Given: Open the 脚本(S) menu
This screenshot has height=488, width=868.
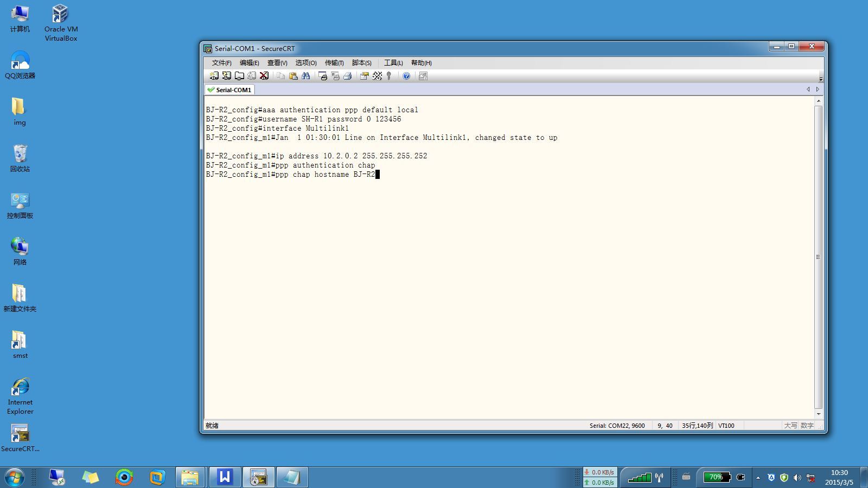Looking at the screenshot, I should (361, 63).
